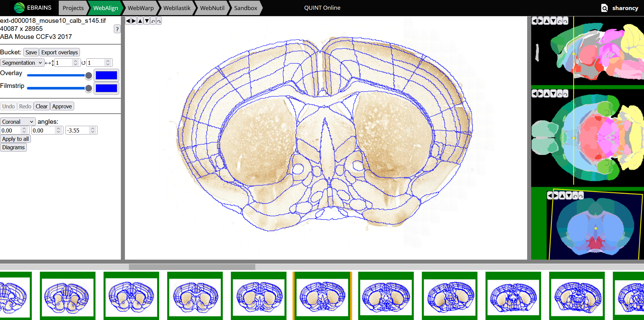
Task: Rotate clockwise in sagittal atlas panel
Action: point(565,21)
